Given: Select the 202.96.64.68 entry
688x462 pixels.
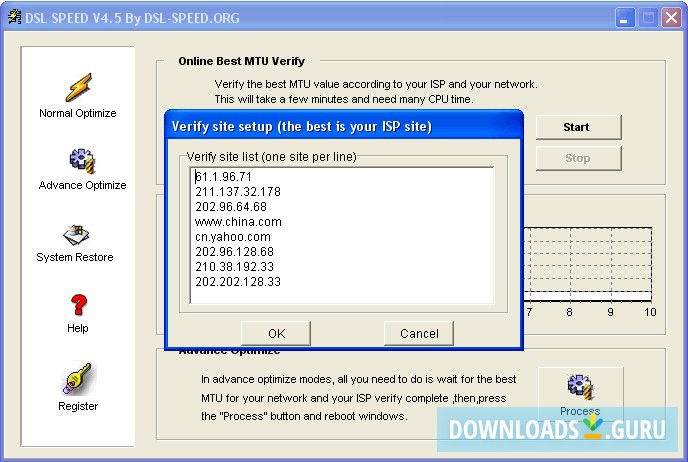Looking at the screenshot, I should [231, 207].
